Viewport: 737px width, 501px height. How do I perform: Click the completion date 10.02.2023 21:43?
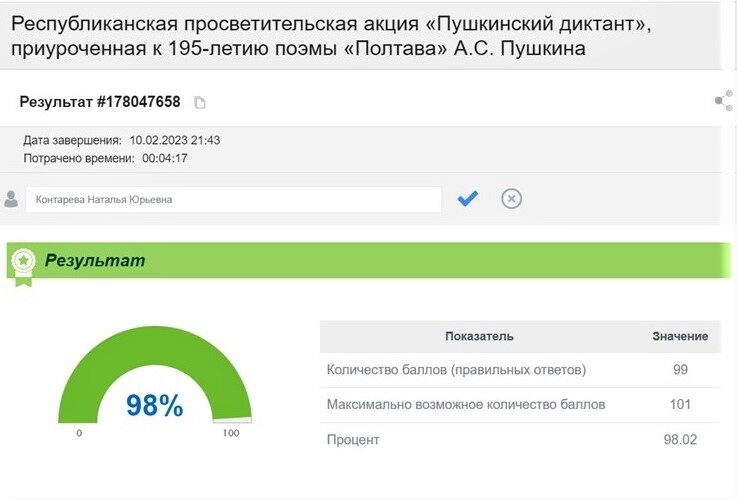(x=175, y=141)
